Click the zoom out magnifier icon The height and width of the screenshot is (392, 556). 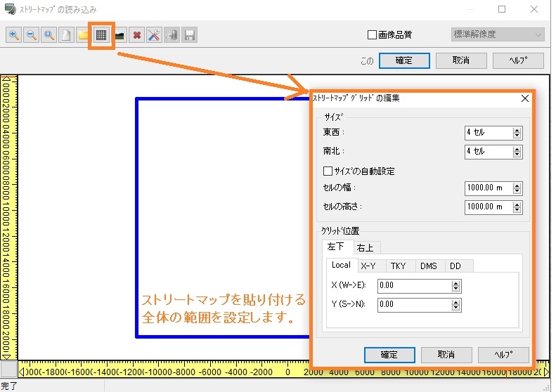pos(31,34)
